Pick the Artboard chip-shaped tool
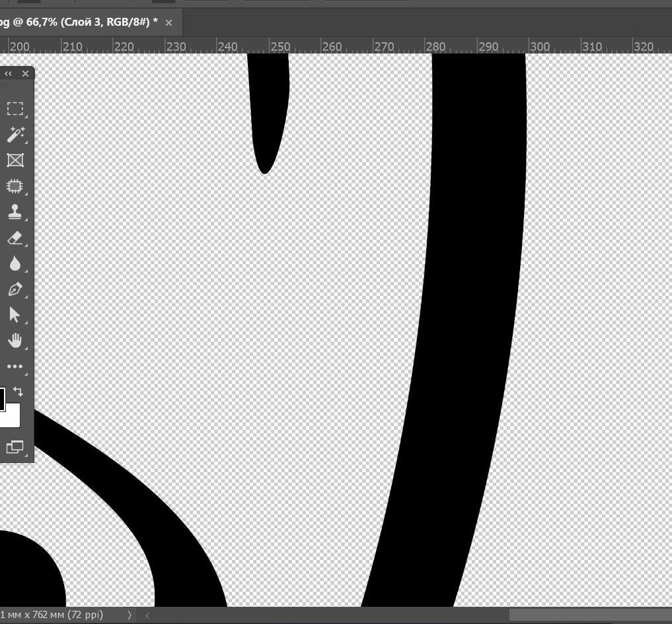Image resolution: width=672 pixels, height=624 pixels. click(x=15, y=186)
